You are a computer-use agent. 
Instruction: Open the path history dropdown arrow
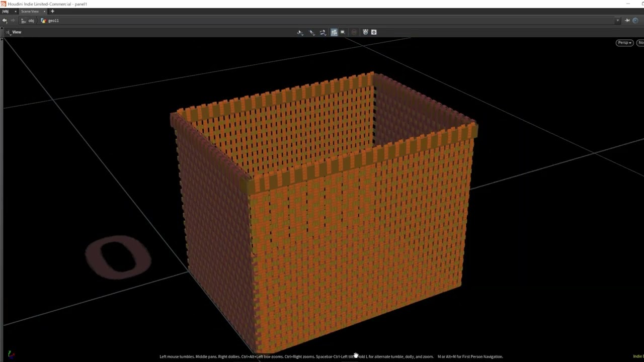click(617, 21)
